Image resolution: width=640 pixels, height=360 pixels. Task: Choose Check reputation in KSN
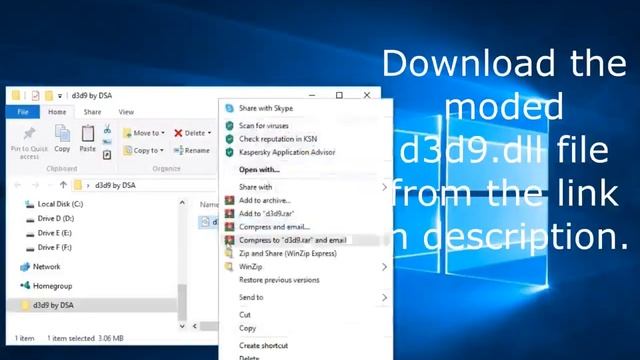tap(278, 139)
